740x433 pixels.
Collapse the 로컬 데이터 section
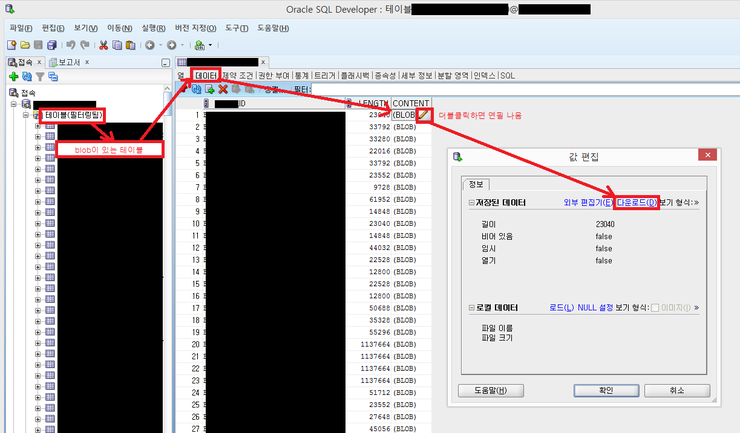[x=471, y=308]
